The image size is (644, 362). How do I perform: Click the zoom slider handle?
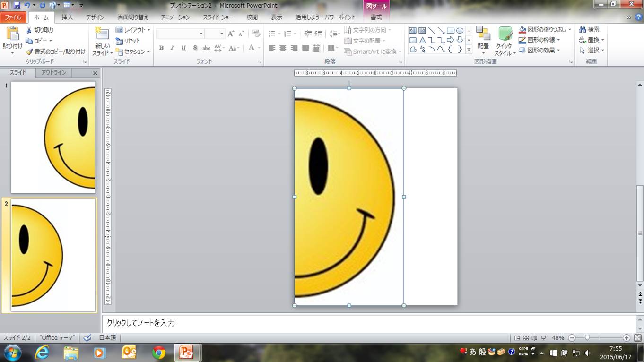pyautogui.click(x=587, y=338)
